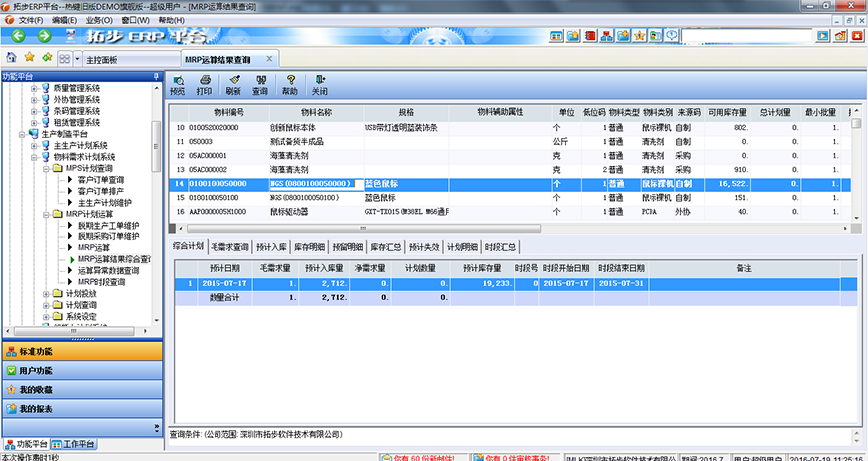868x461 pixels.
Task: Open the 业务(O) menu
Action: click(99, 20)
